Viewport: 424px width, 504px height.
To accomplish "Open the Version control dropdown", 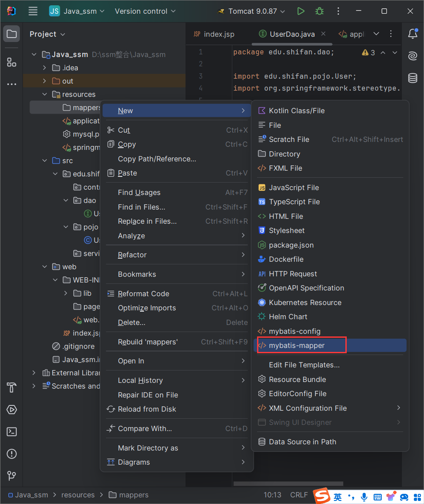I will [x=145, y=11].
